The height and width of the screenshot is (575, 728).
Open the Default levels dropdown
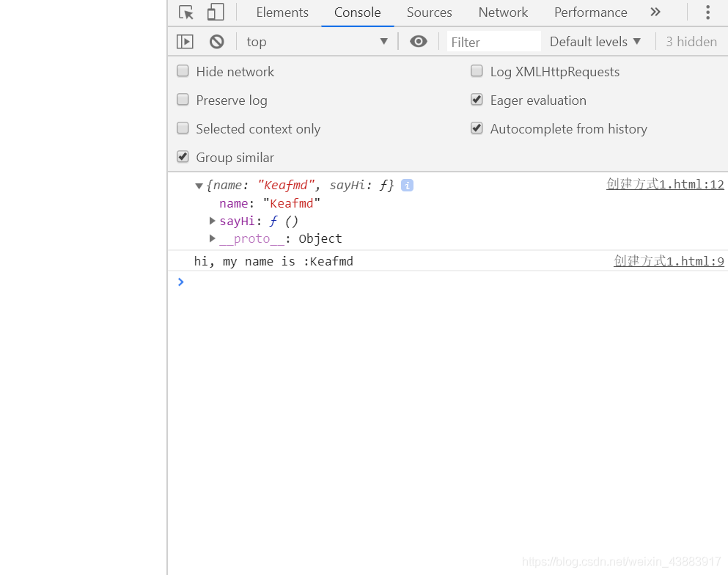pyautogui.click(x=595, y=42)
